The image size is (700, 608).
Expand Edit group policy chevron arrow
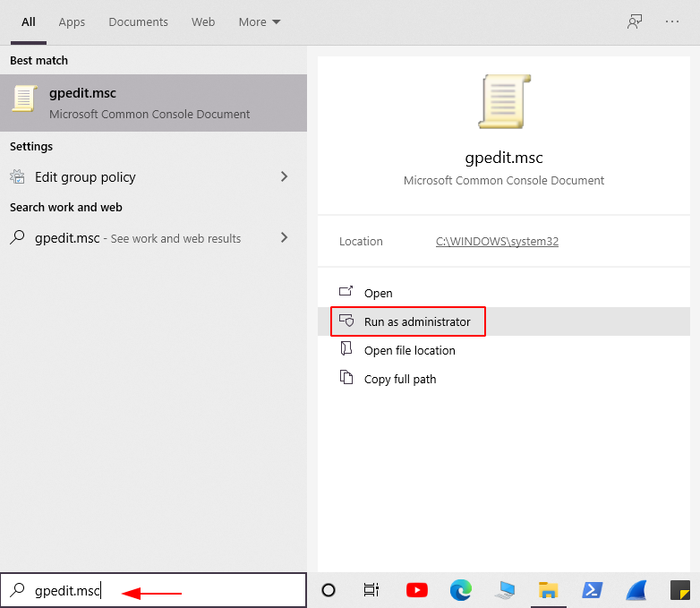[284, 177]
